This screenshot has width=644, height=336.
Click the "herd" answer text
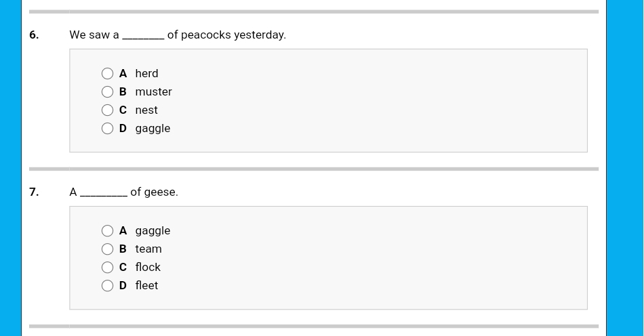(x=146, y=74)
